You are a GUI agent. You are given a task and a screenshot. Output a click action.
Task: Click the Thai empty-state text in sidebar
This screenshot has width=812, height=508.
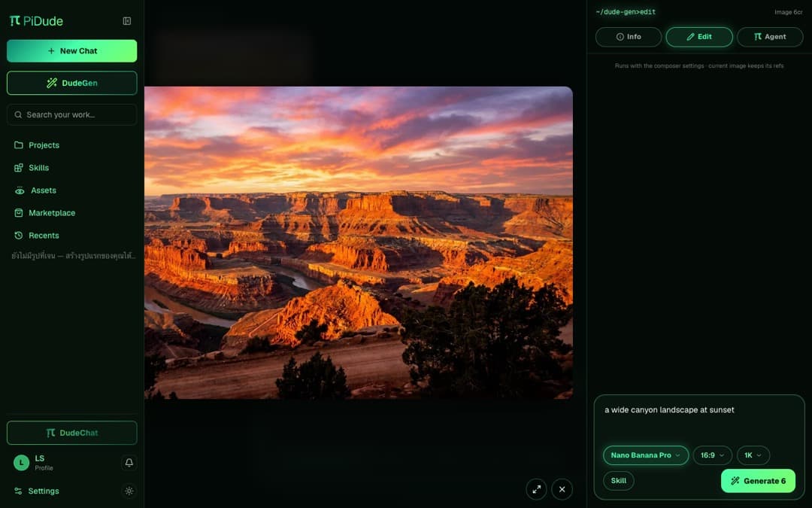(x=73, y=256)
